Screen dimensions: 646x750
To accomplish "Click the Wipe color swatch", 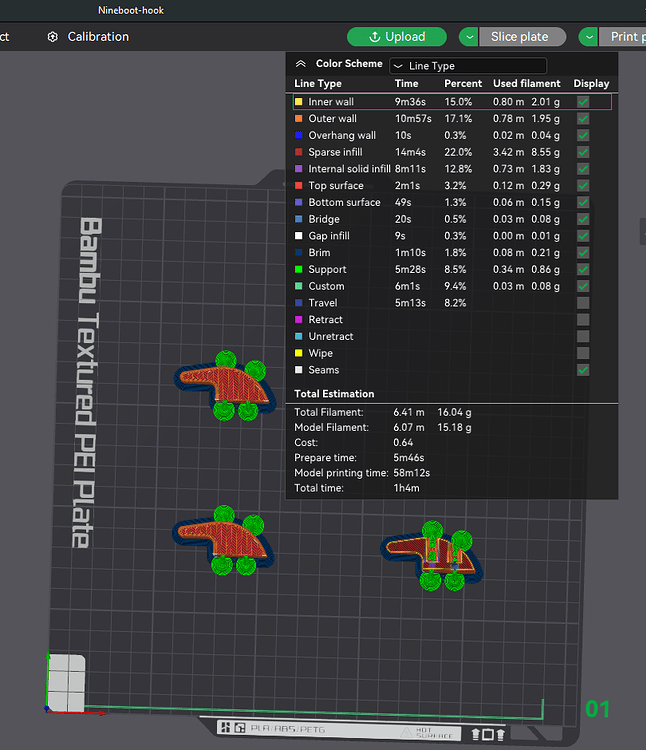I will coord(298,353).
